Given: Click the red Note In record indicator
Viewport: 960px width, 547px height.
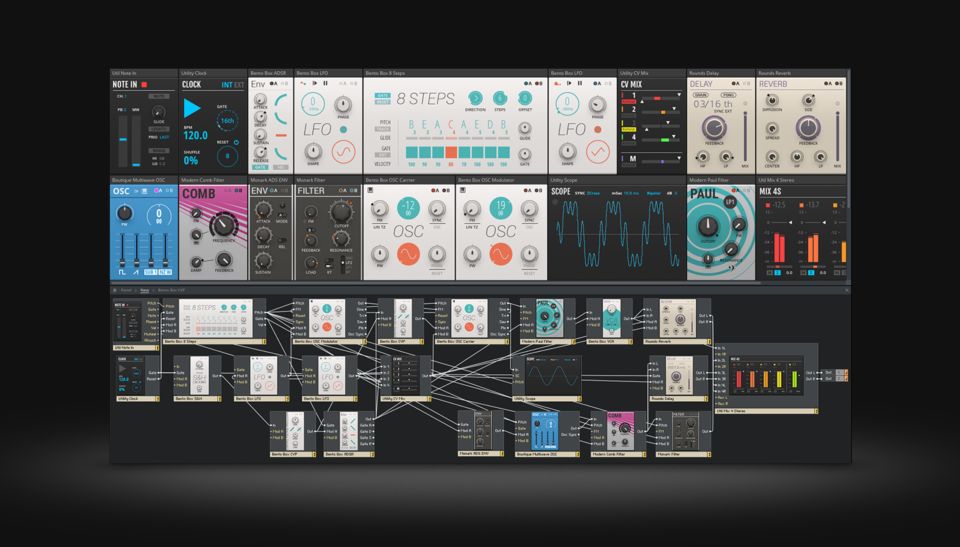Looking at the screenshot, I should tap(145, 85).
